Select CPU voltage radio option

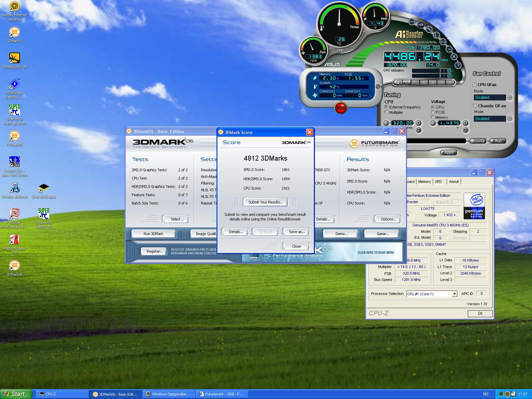pos(433,107)
